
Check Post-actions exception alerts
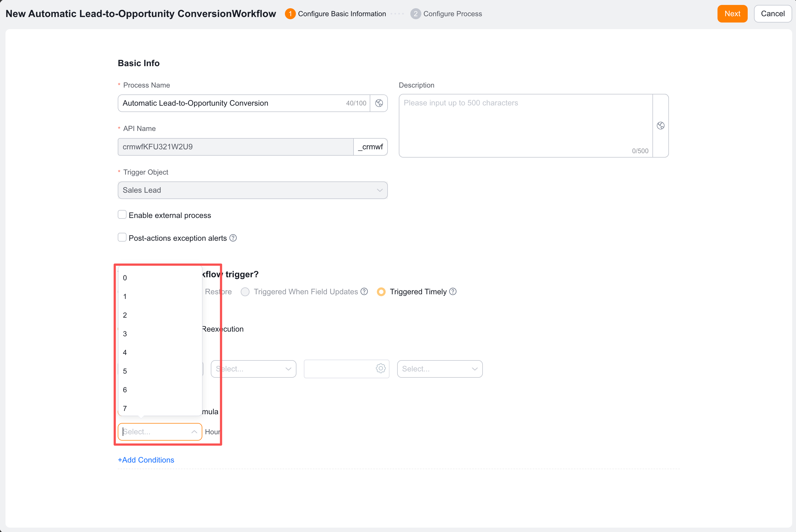click(122, 237)
